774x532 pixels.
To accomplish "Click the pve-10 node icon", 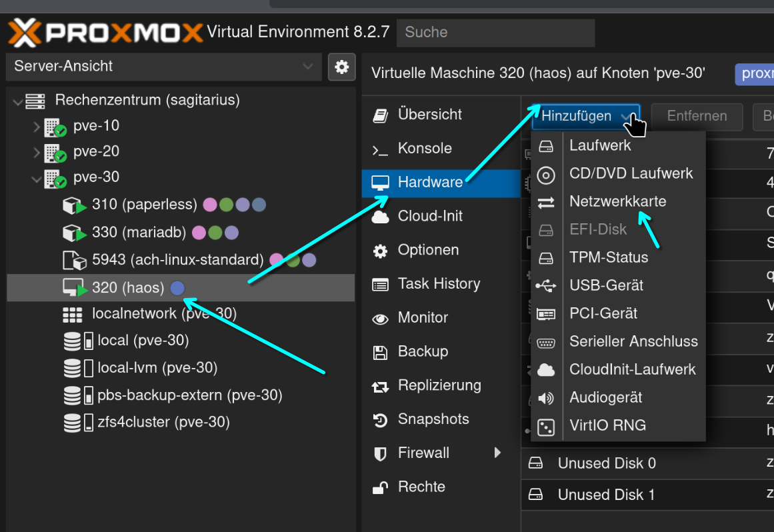I will pos(55,127).
